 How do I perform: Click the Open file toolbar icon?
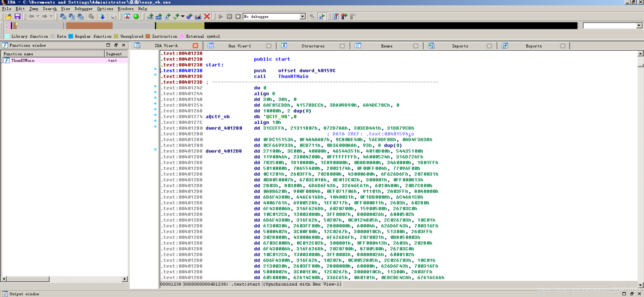coord(9,17)
